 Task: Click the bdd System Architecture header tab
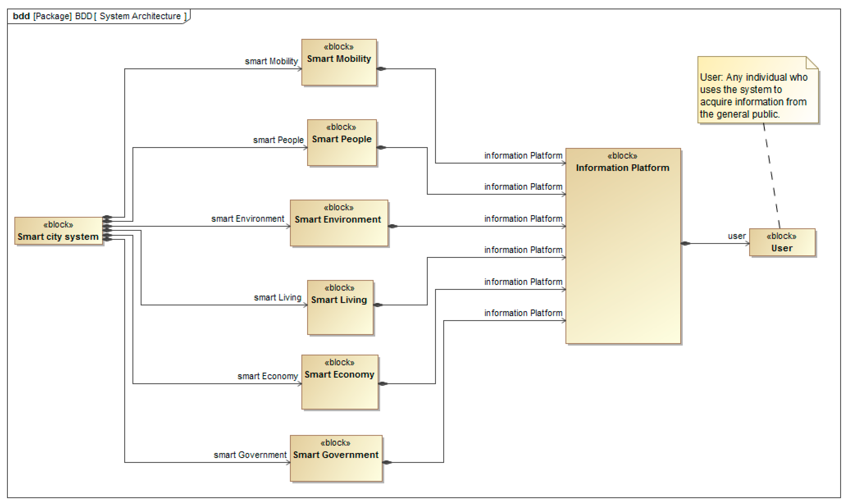point(99,16)
